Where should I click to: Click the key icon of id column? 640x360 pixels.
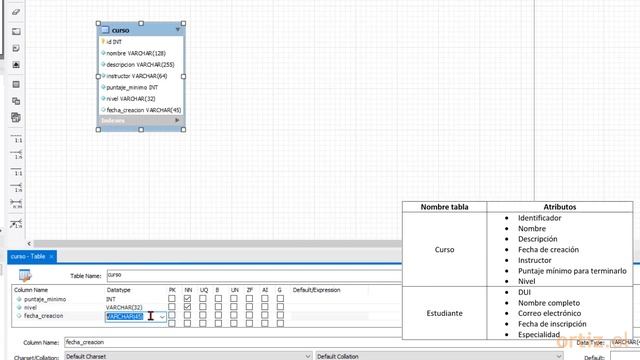point(103,42)
